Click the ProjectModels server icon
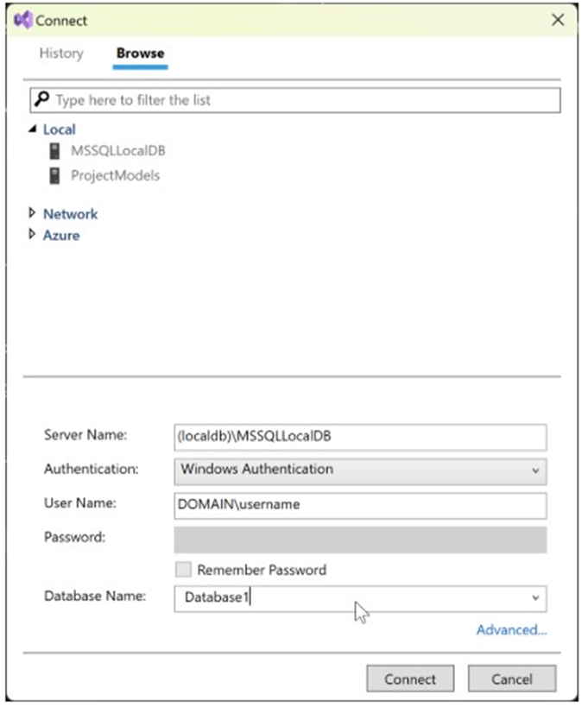 pos(54,175)
